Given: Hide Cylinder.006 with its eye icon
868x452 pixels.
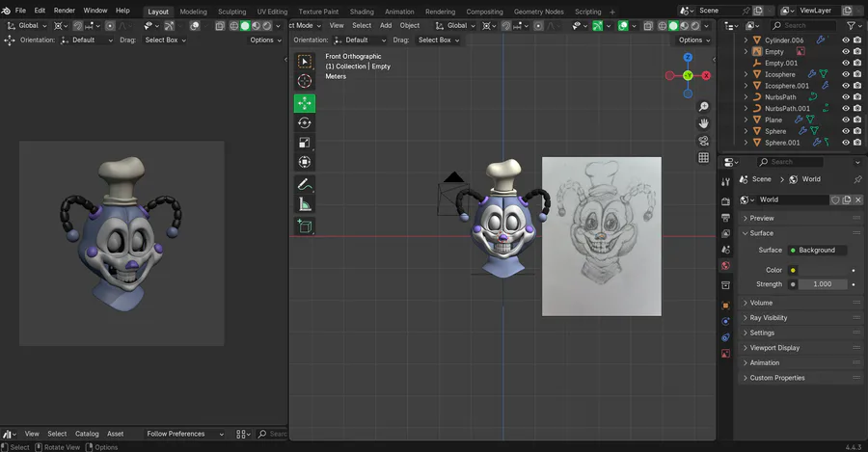Looking at the screenshot, I should coord(846,40).
